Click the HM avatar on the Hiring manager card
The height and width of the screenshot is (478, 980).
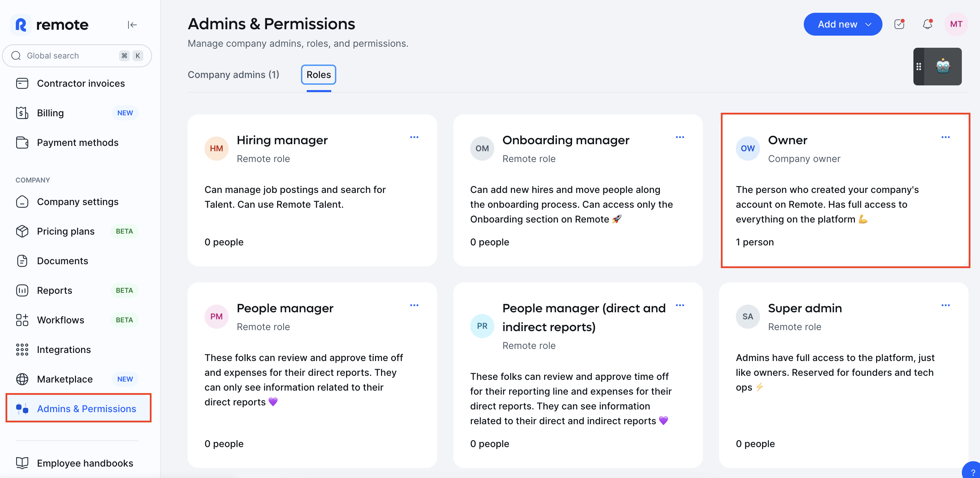(x=217, y=148)
